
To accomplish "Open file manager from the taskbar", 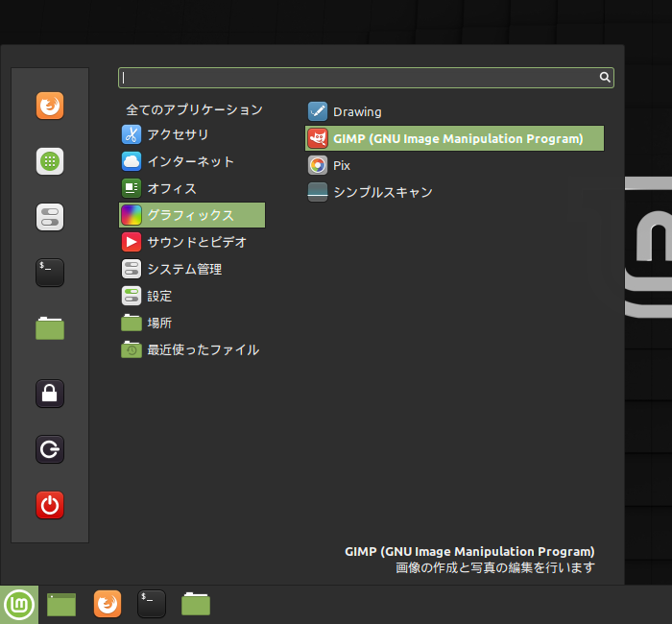I will (x=196, y=604).
